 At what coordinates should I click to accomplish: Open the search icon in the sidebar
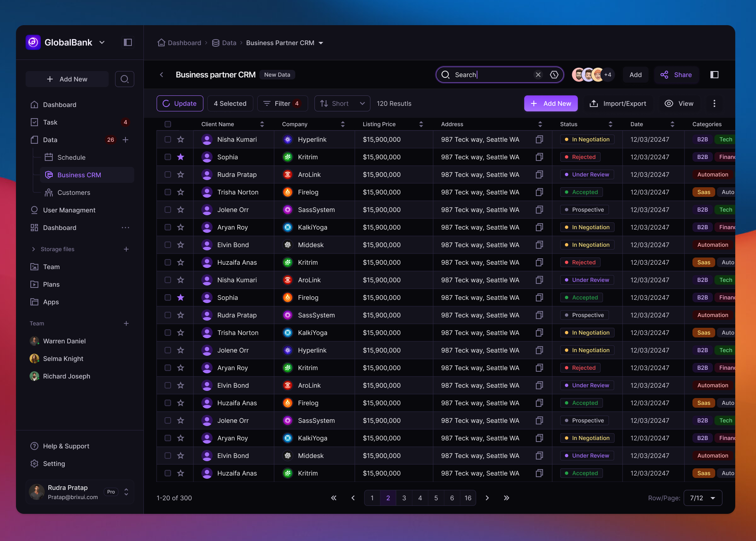(x=124, y=79)
